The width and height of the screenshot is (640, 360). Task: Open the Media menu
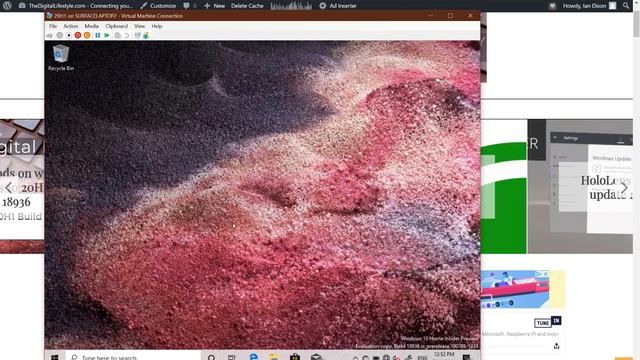[91, 26]
